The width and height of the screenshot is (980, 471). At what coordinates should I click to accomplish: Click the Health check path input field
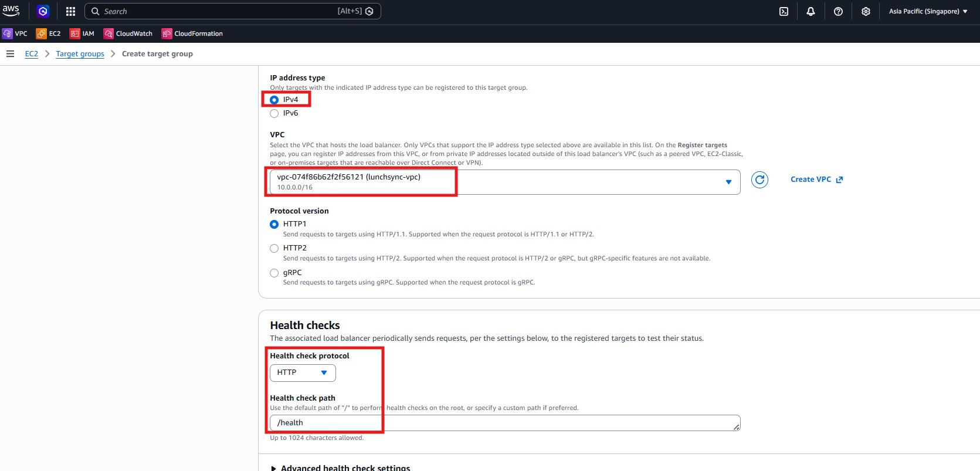pos(504,423)
